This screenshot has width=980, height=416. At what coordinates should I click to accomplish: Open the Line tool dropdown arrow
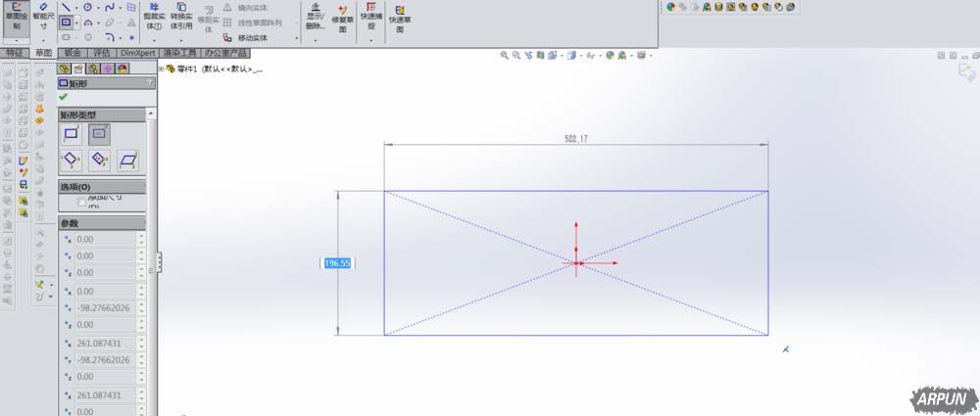tap(76, 8)
